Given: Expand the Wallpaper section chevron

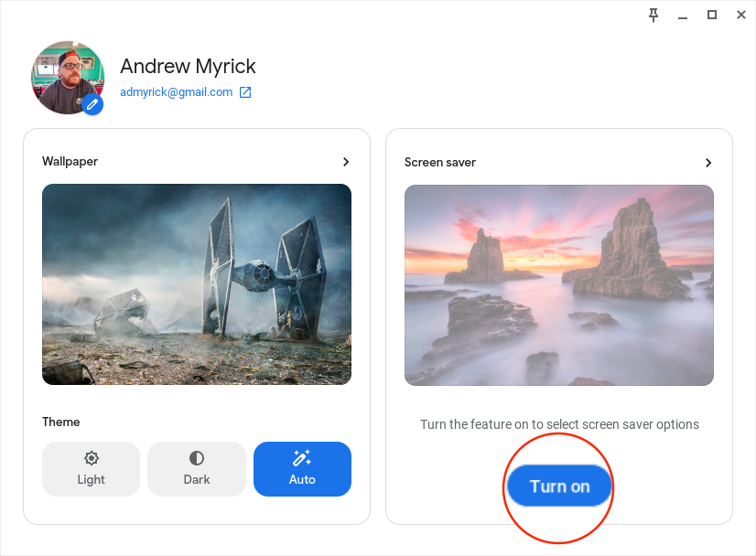Looking at the screenshot, I should click(x=346, y=162).
